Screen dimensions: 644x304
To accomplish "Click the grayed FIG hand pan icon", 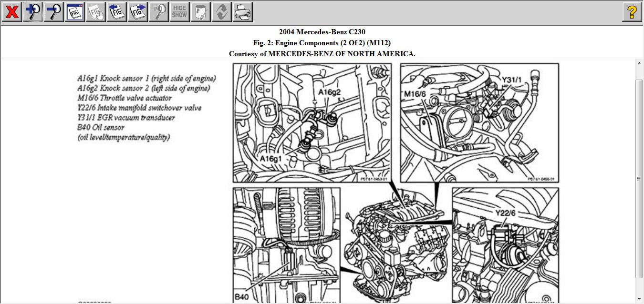I will point(96,12).
